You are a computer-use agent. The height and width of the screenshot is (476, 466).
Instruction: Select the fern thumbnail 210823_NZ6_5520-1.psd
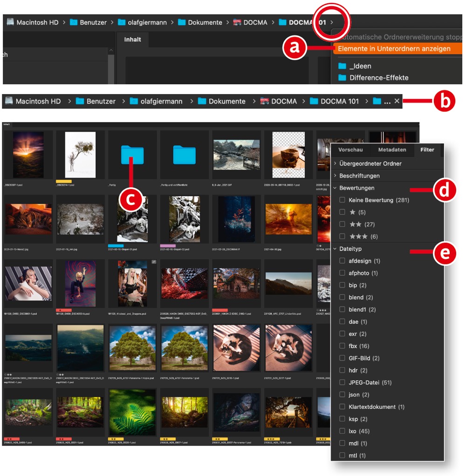click(x=132, y=412)
